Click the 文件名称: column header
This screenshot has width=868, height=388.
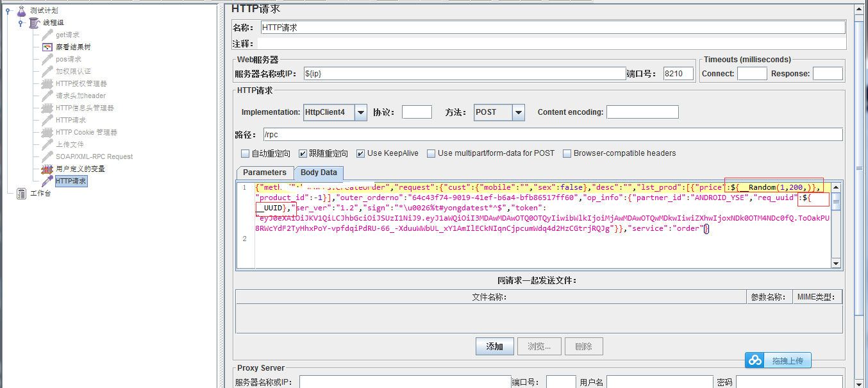[490, 297]
